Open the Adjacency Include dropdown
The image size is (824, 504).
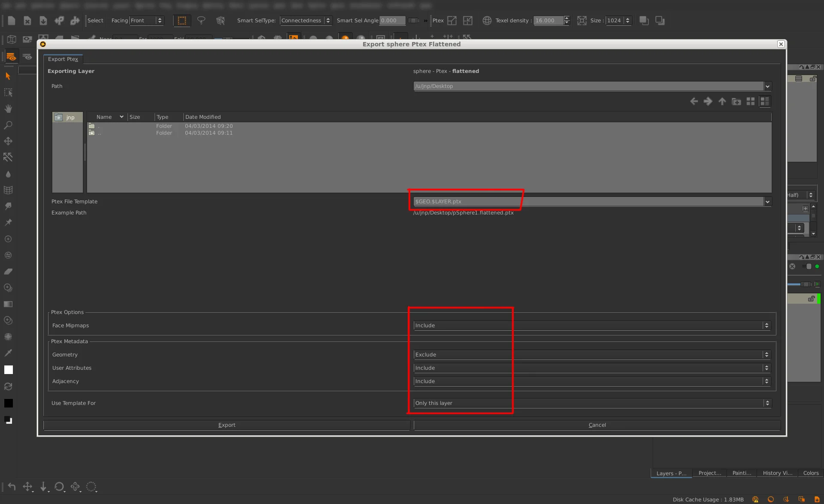(592, 381)
